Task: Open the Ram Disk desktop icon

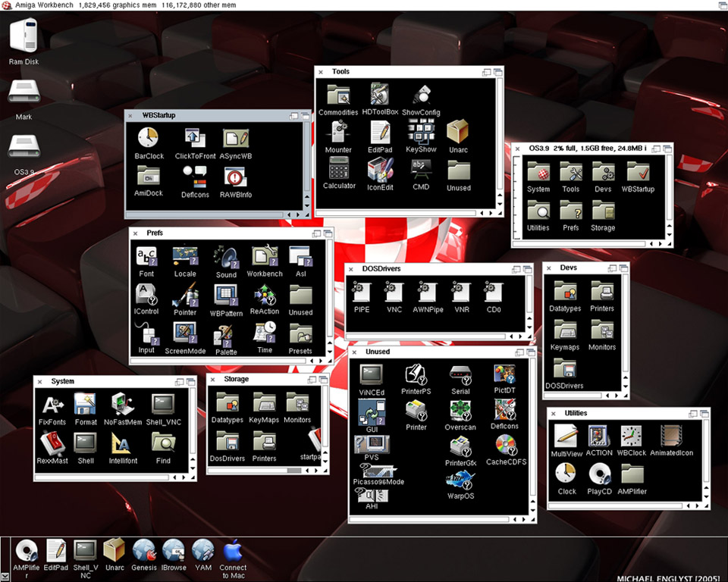Action: [24, 36]
